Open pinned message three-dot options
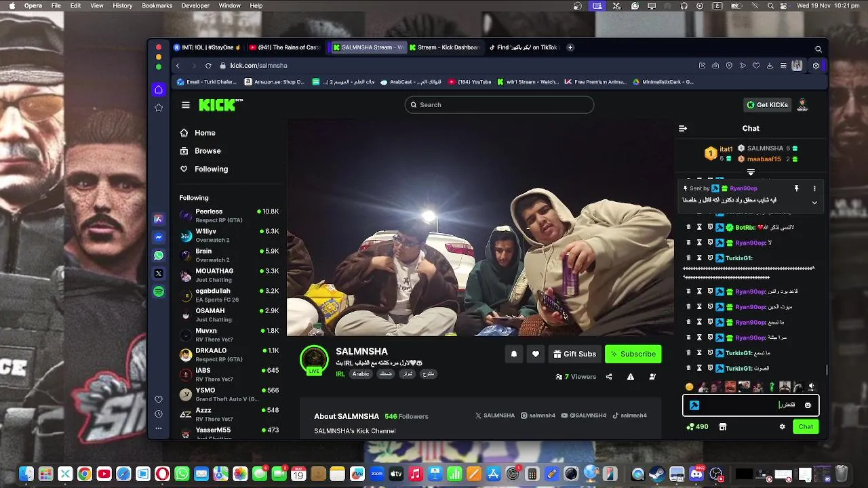 [x=814, y=188]
